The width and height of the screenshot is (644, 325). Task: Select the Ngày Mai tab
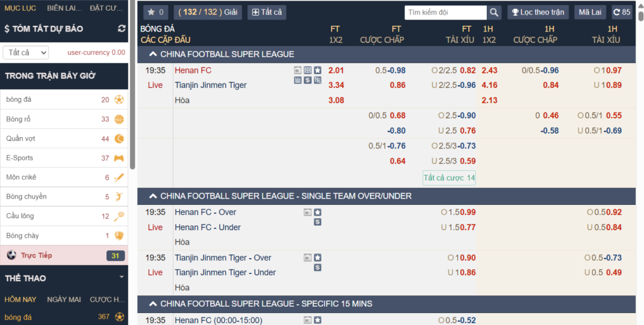pos(64,299)
